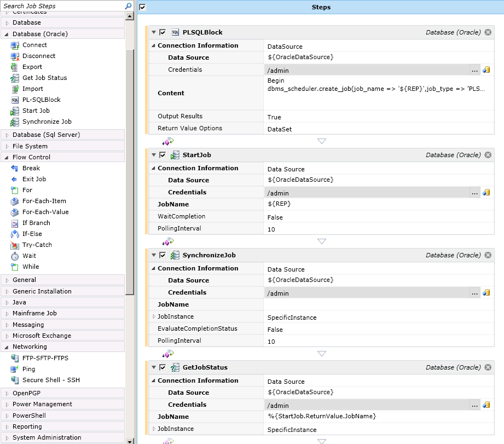Expand the General category
The image size is (504, 444).
pos(7,280)
